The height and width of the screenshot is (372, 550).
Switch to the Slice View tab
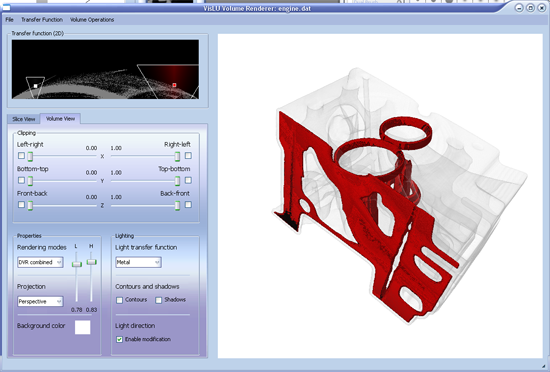click(24, 119)
